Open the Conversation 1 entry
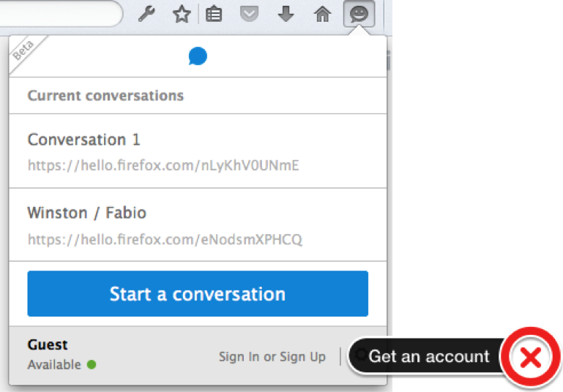Image resolution: width=563 pixels, height=392 pixels. [198, 151]
